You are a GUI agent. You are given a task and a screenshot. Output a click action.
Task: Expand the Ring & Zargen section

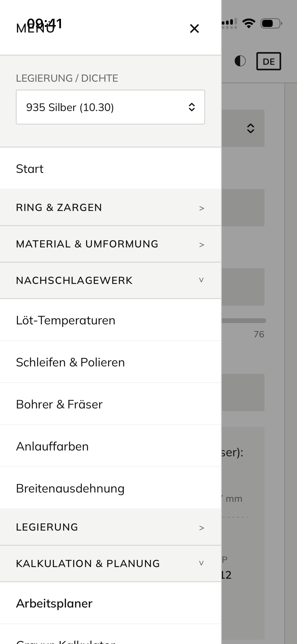pos(110,208)
